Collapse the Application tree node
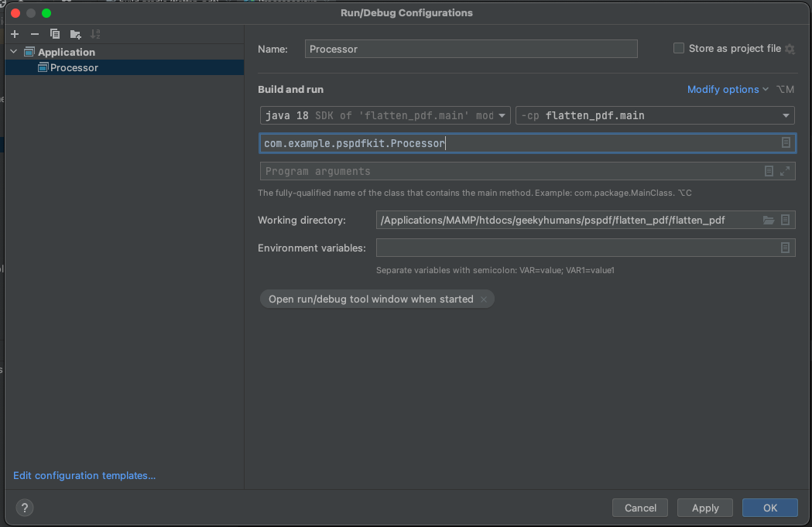Screen dimensions: 812x527 point(12,51)
